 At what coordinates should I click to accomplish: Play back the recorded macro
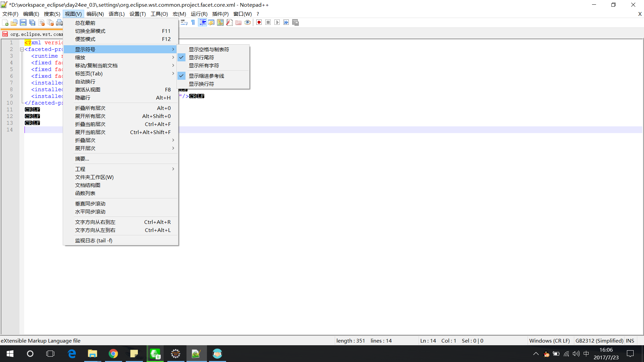tap(277, 22)
